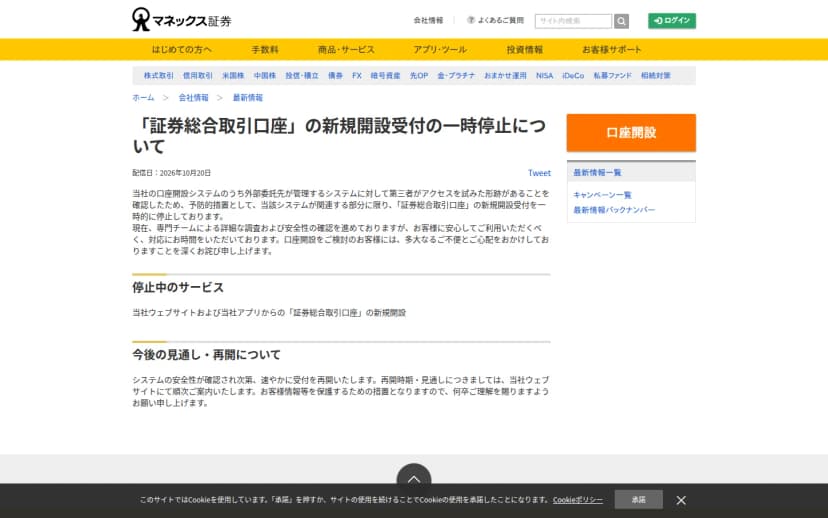Click the 承諾 cookie accept button

tap(638, 500)
